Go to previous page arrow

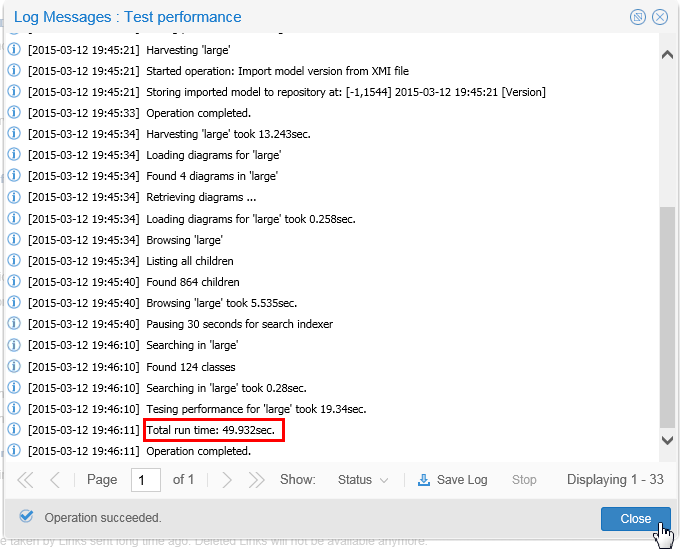point(55,480)
